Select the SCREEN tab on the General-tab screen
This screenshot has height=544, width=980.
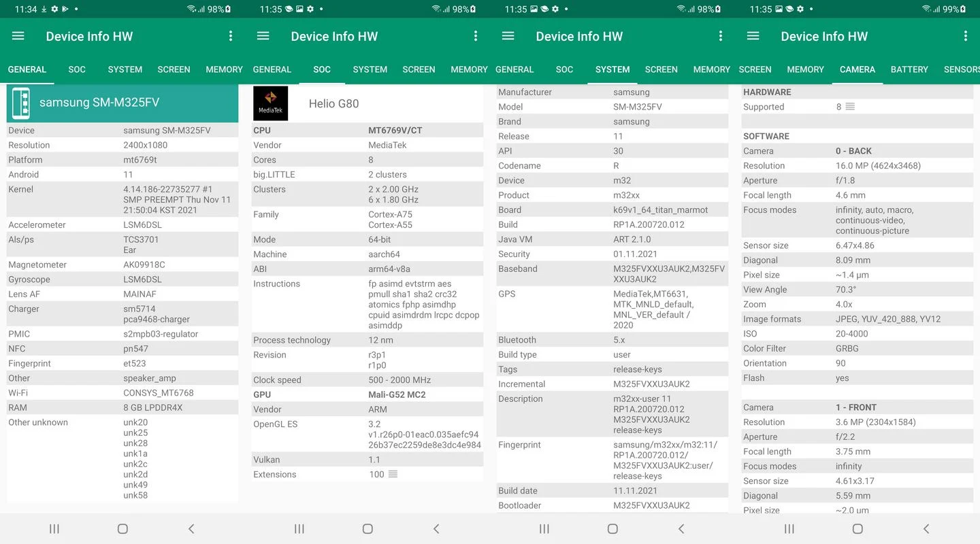click(174, 69)
